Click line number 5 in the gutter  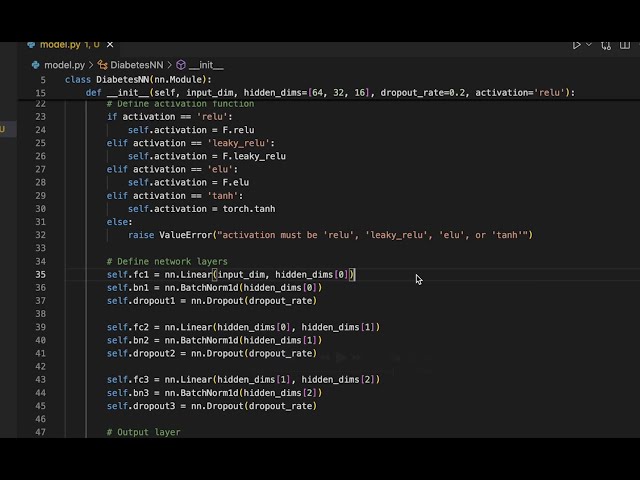click(43, 80)
